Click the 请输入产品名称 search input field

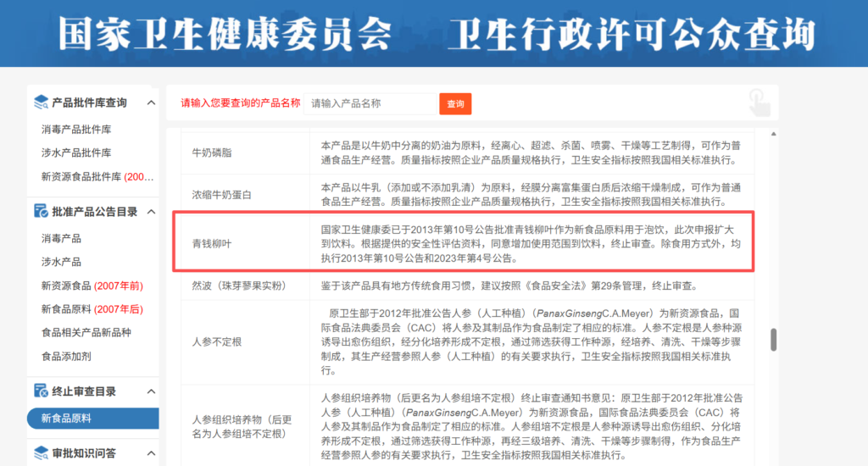coord(370,103)
